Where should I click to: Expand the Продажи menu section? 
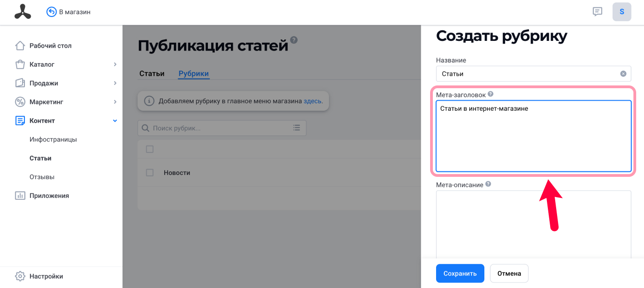click(115, 83)
